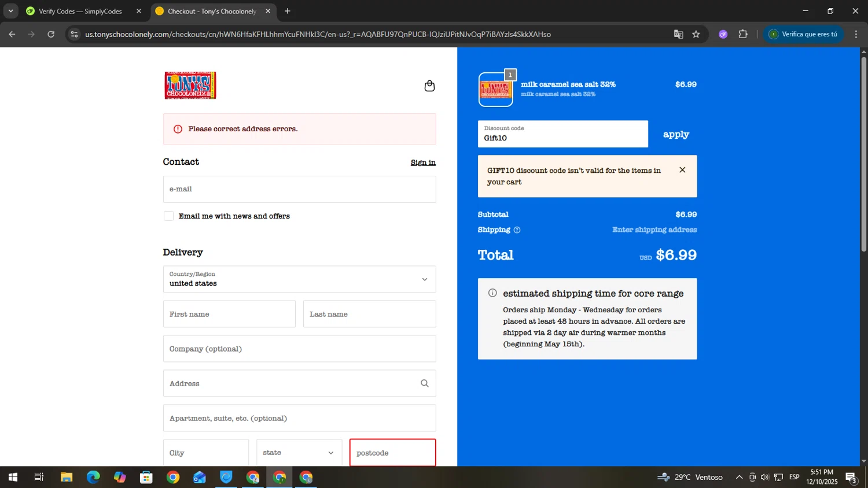
Task: Click the volume speaker tray icon
Action: (765, 477)
